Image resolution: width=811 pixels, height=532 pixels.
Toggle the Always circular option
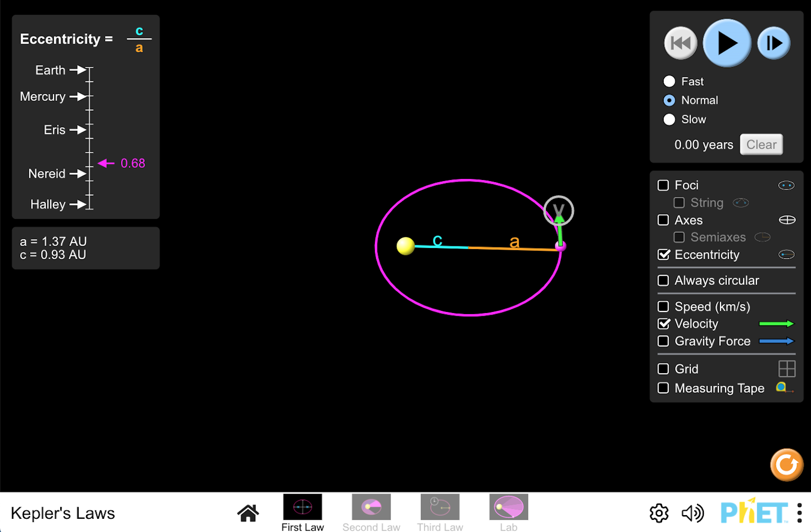(663, 280)
